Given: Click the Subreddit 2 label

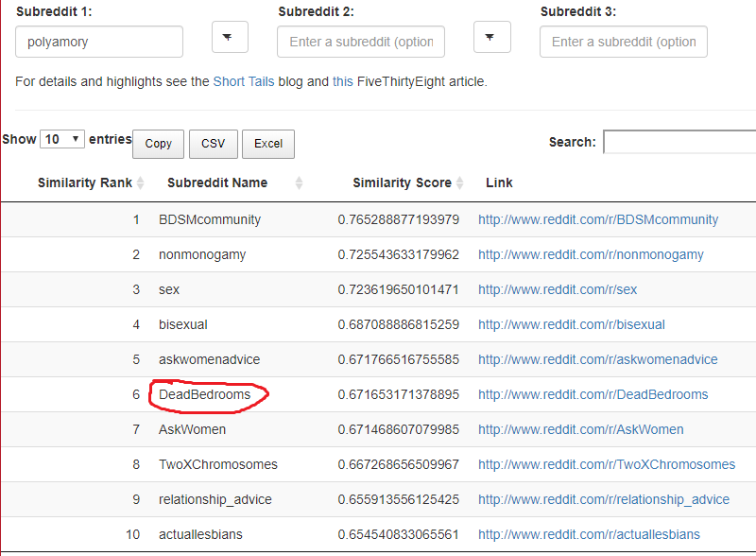Looking at the screenshot, I should click(316, 11).
